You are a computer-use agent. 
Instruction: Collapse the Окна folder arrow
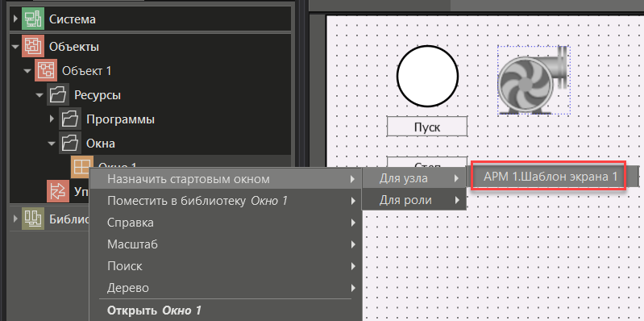tap(52, 144)
